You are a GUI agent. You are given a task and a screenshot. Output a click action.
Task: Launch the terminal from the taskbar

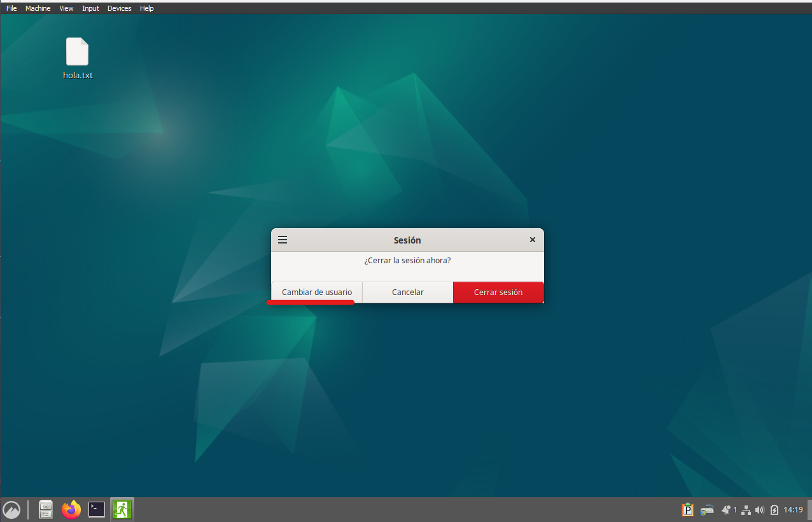point(97,509)
